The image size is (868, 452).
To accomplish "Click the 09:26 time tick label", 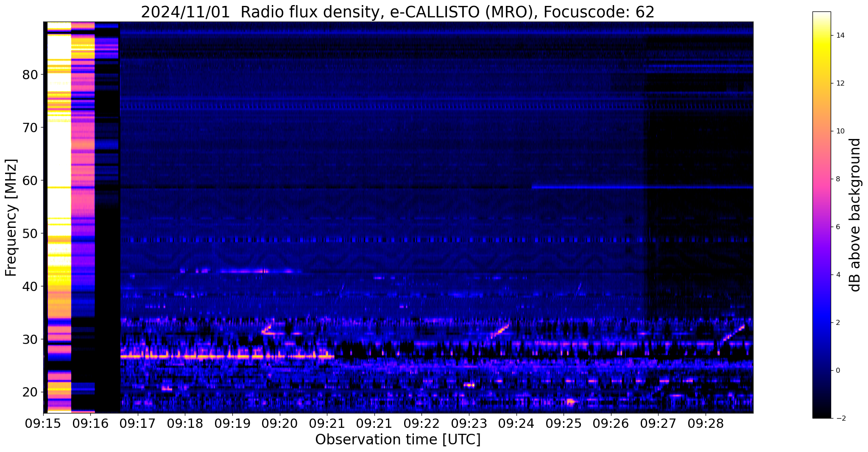I will point(611,424).
